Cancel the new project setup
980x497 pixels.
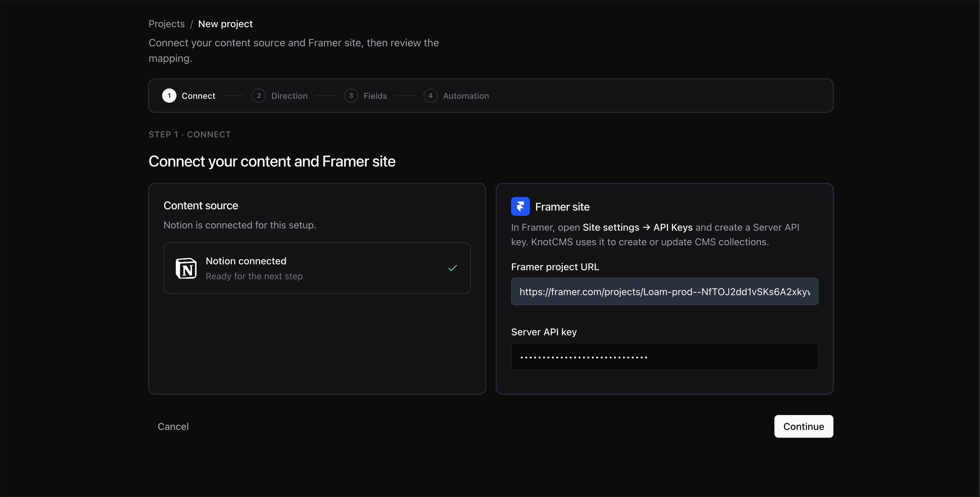(173, 426)
